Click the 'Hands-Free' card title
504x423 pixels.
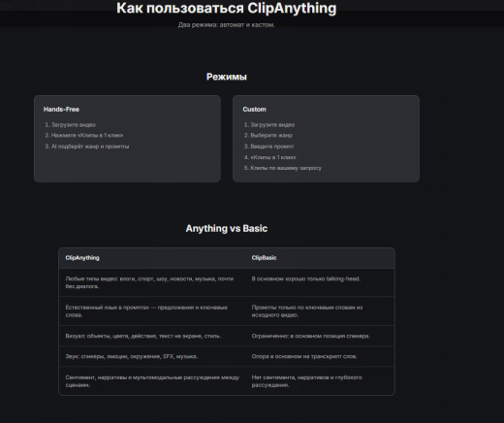point(61,110)
